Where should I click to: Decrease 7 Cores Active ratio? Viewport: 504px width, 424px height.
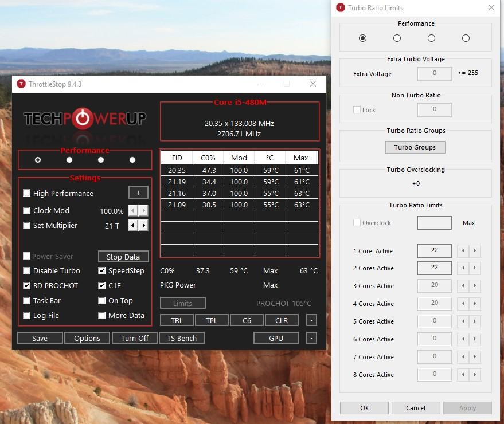point(463,357)
